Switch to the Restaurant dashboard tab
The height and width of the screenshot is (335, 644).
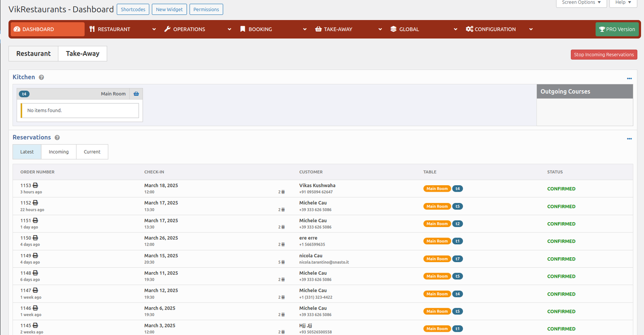[x=33, y=54]
